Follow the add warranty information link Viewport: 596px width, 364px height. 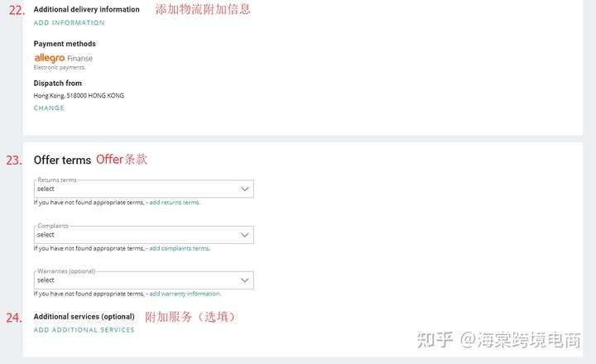pos(185,294)
